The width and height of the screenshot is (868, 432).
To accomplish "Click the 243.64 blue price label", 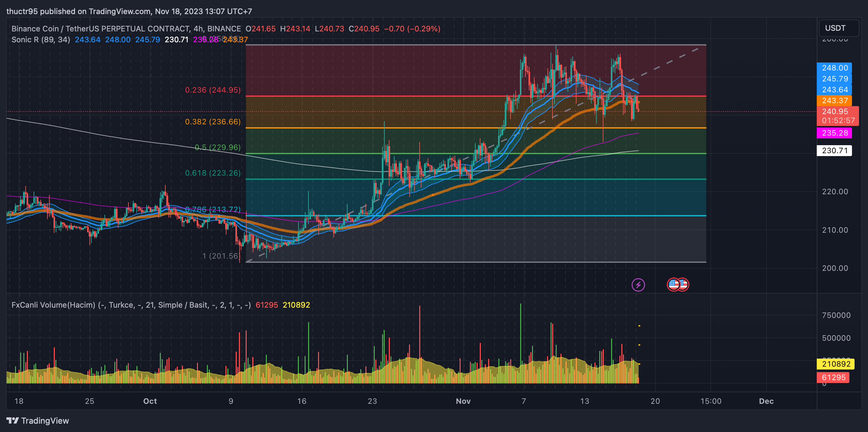I will click(834, 89).
